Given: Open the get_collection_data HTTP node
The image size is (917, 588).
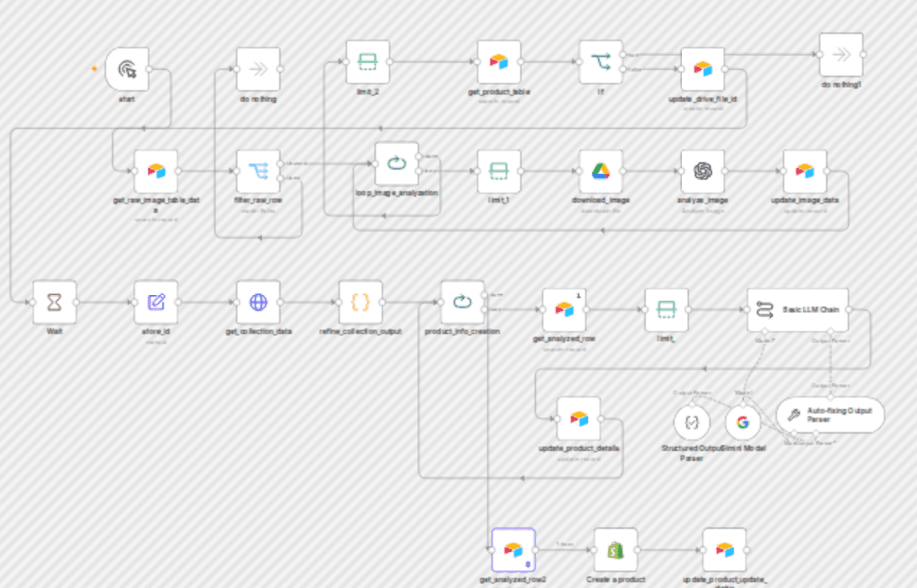Looking at the screenshot, I should 258,303.
